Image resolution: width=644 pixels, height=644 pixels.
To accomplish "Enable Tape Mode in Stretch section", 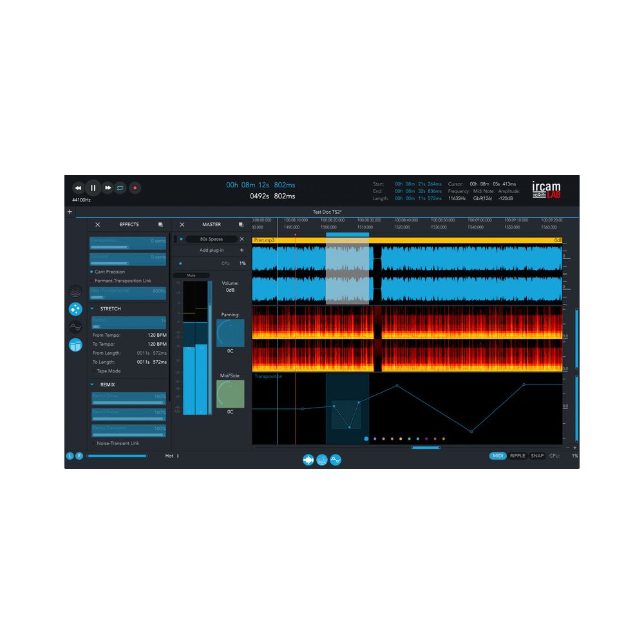I will pyautogui.click(x=93, y=371).
